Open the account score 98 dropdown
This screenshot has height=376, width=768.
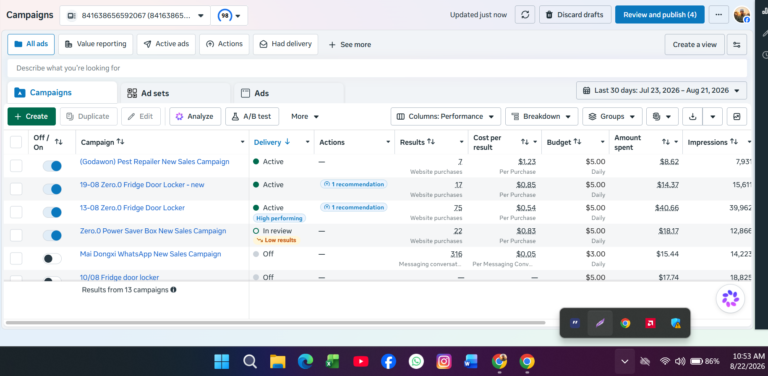click(x=229, y=16)
